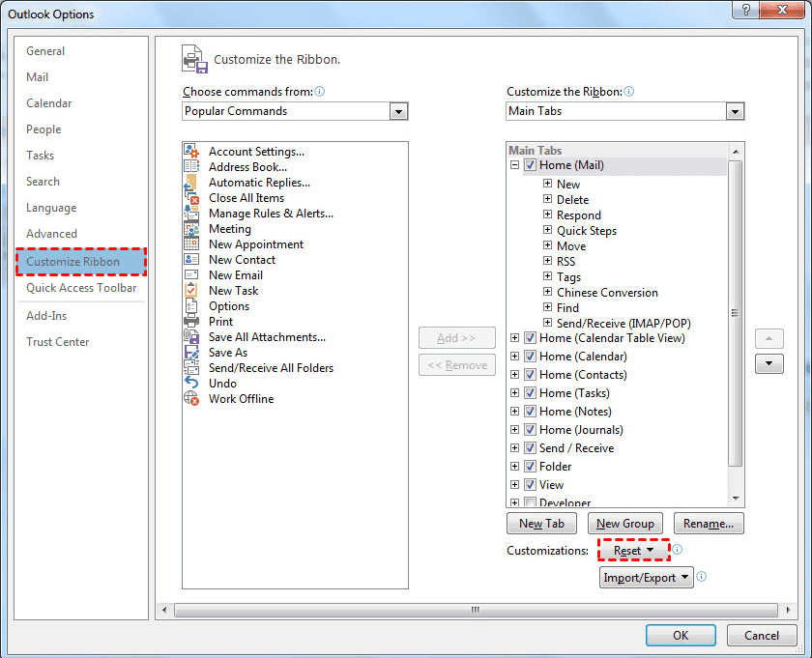
Task: Select the Address Book command icon
Action: click(x=191, y=166)
